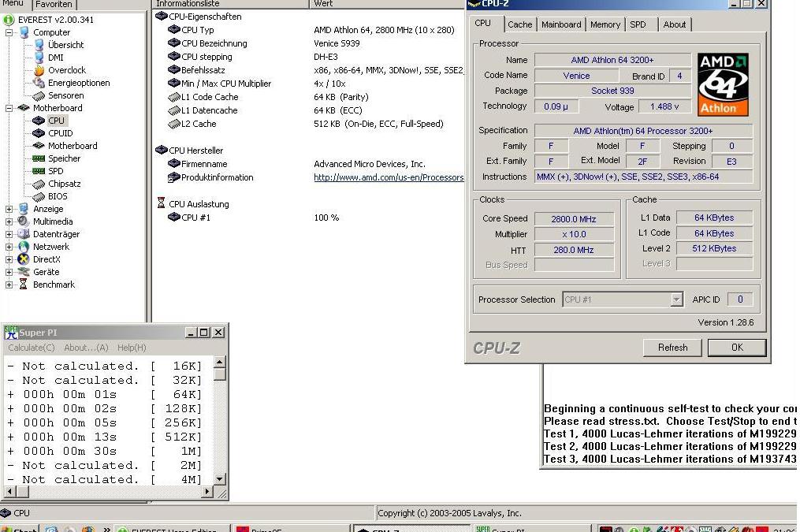
Task: Expand the DirectX tree node
Action: [x=9, y=259]
